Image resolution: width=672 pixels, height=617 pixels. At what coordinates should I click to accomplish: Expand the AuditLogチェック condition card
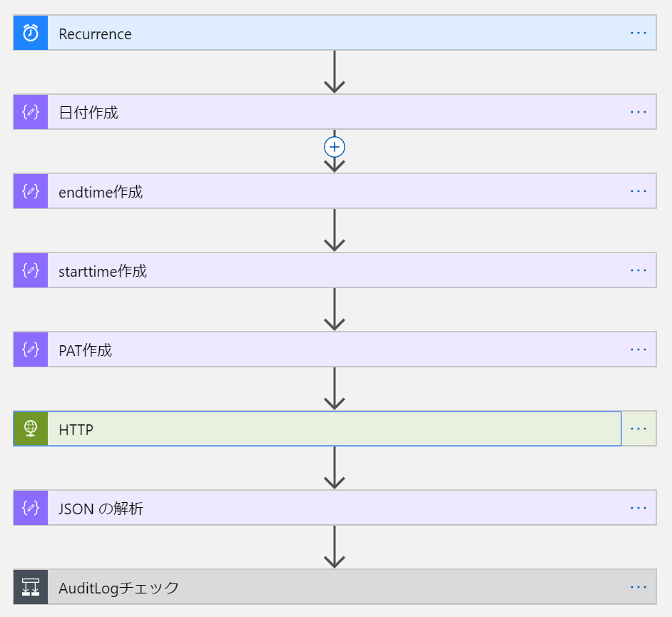(335, 587)
